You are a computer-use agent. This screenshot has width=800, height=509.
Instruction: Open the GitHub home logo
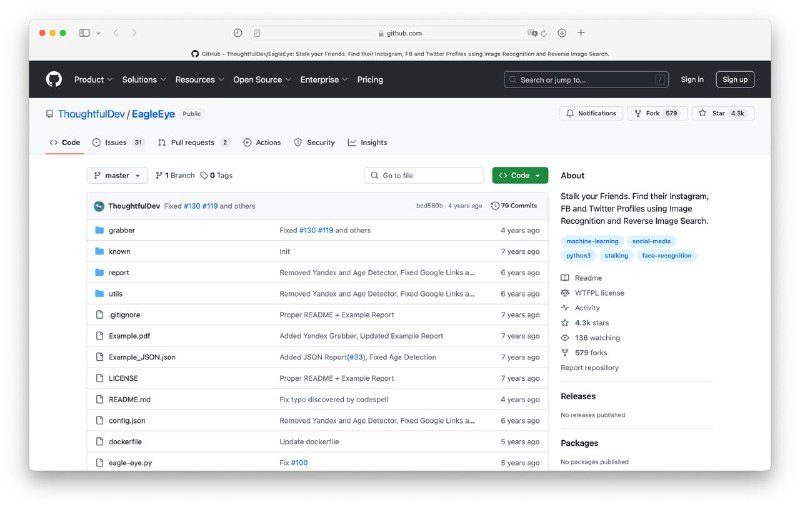[54, 79]
